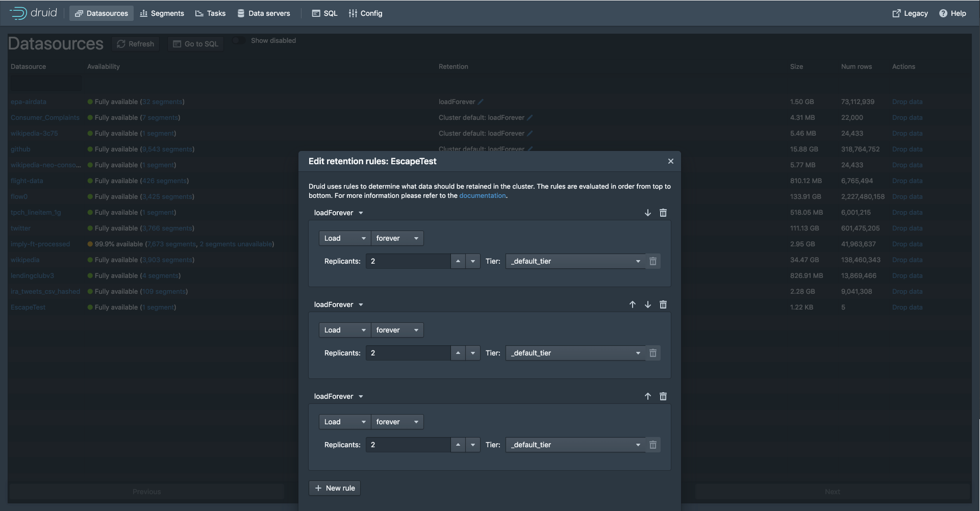This screenshot has height=511, width=980.
Task: Click Go to SQL button
Action: coord(195,44)
